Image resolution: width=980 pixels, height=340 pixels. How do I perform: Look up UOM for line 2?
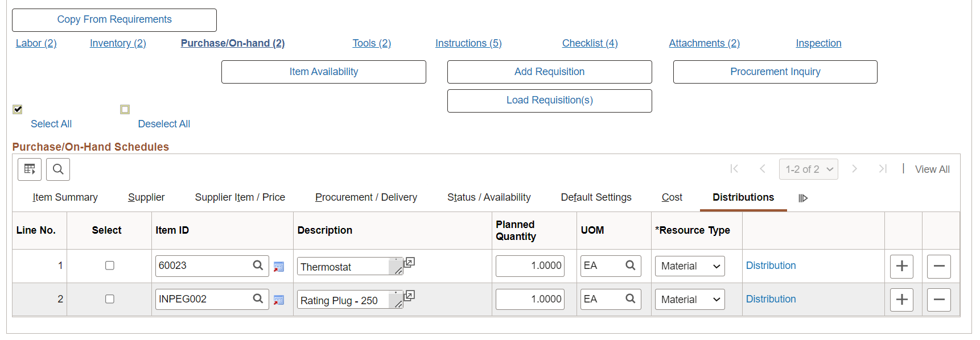[x=630, y=298]
